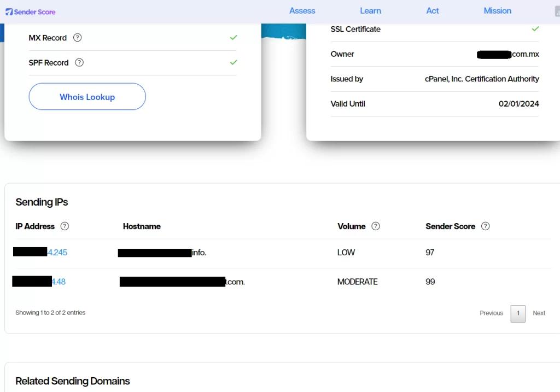This screenshot has width=560, height=392.
Task: Click the LOW volume value
Action: [x=346, y=253]
